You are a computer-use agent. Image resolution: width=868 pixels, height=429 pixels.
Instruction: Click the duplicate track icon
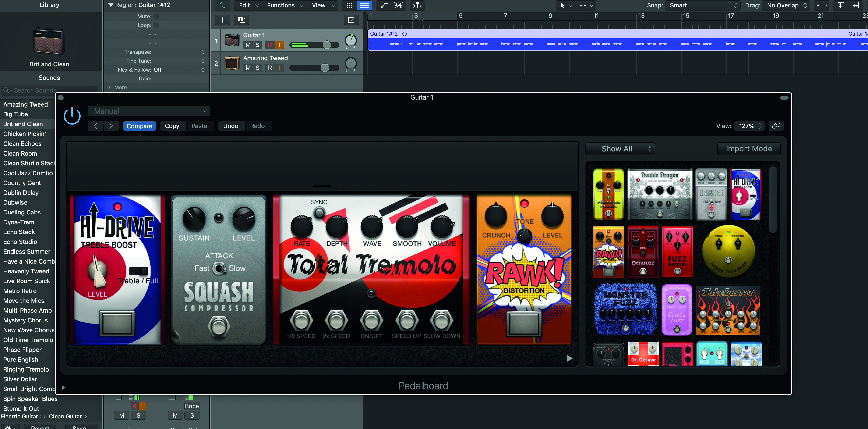pyautogui.click(x=242, y=20)
